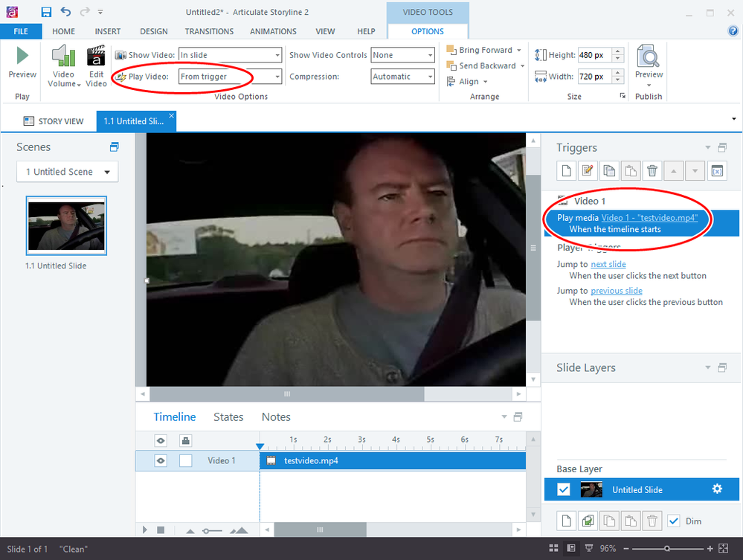Open the Play Video dropdown

(x=277, y=77)
